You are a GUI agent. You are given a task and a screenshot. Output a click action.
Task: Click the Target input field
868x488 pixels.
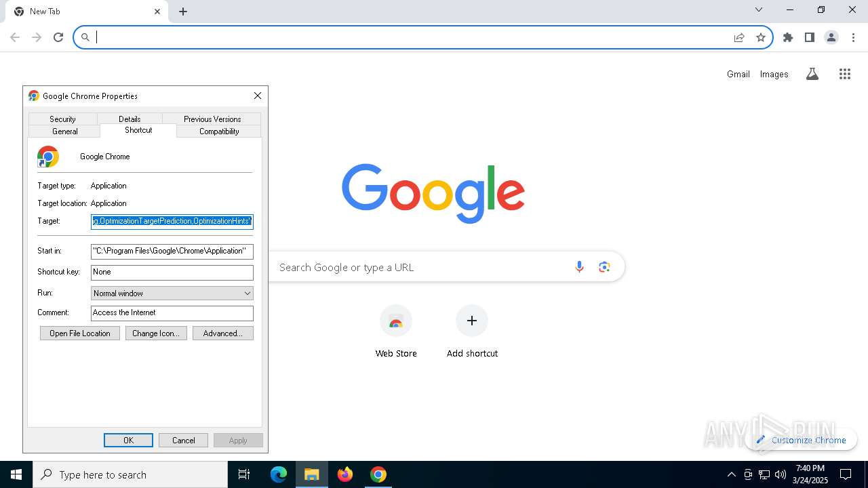172,221
